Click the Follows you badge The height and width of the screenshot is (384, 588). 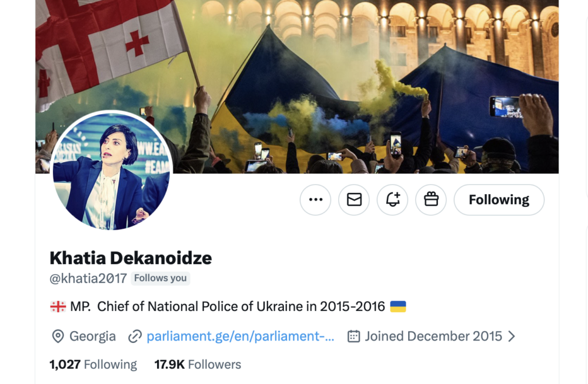click(x=160, y=278)
